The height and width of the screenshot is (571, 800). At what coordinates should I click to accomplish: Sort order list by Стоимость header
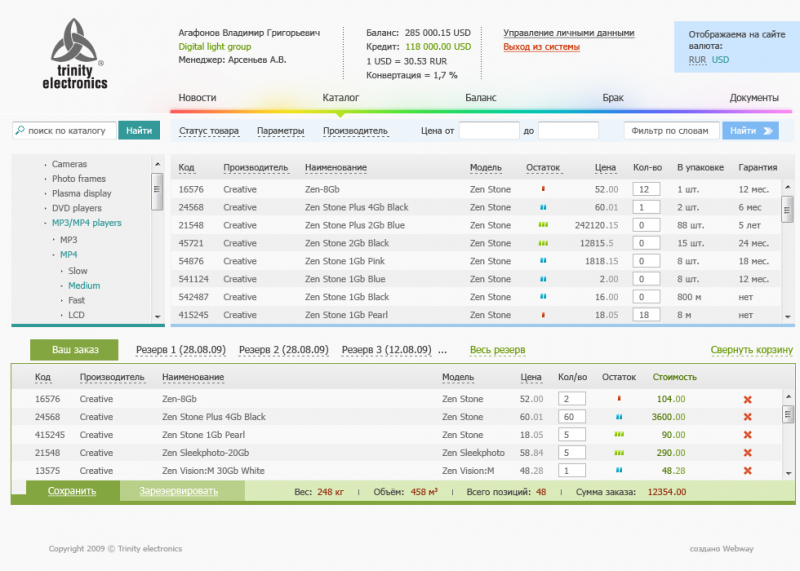[x=674, y=377]
